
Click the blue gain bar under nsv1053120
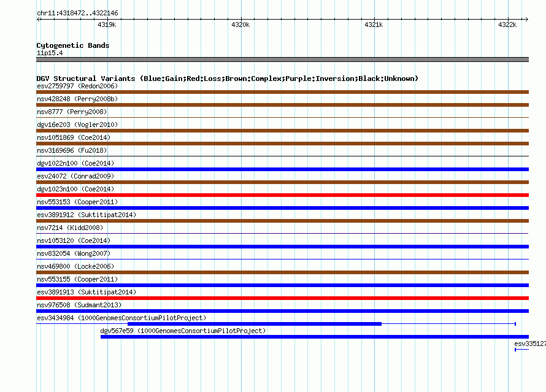pyautogui.click(x=282, y=247)
